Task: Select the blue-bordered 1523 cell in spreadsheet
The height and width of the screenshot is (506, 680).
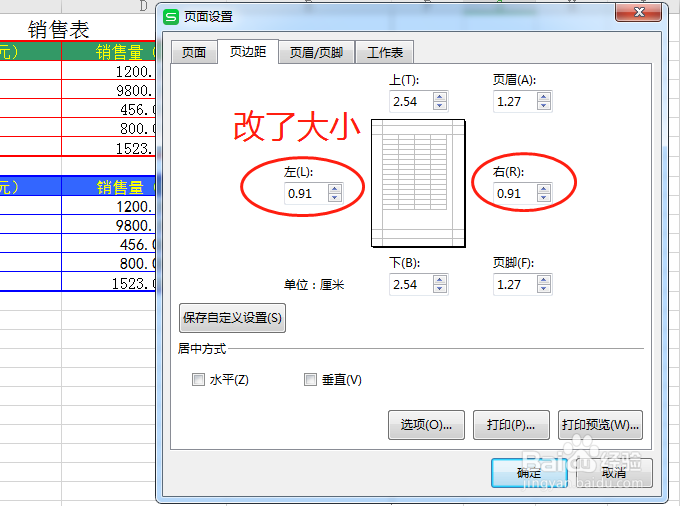Action: [x=108, y=282]
